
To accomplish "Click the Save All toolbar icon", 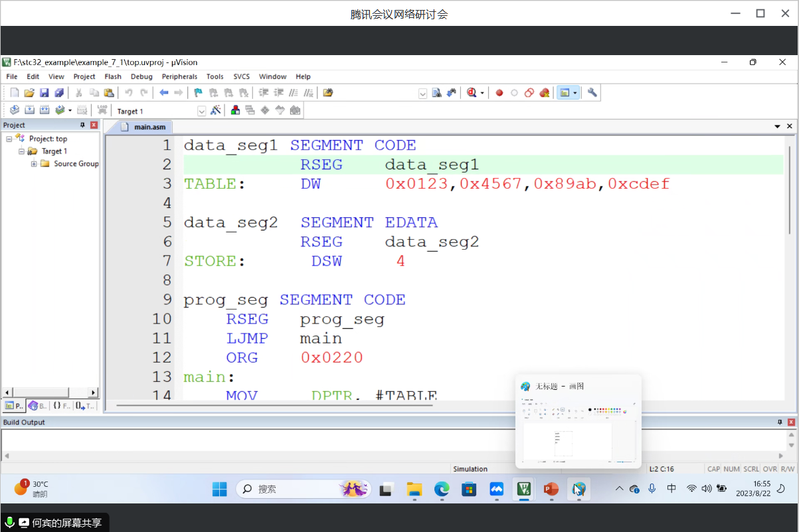I will point(59,93).
